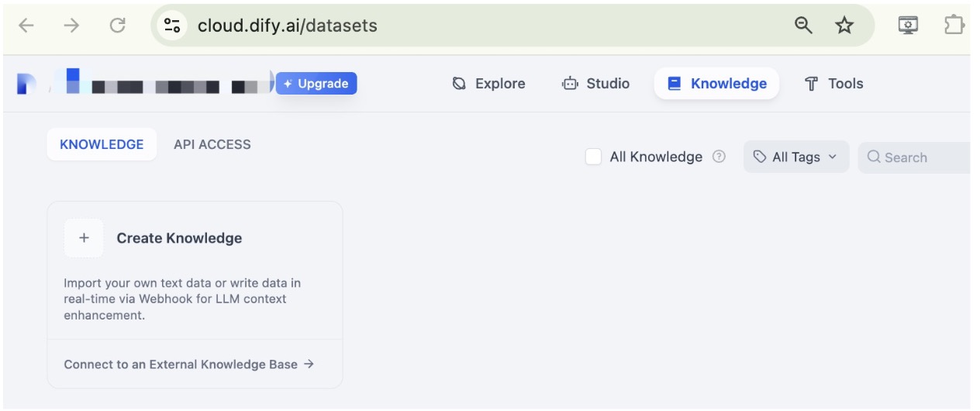Click the knowledge Search field
Image resolution: width=980 pixels, height=411 pixels.
coord(915,157)
